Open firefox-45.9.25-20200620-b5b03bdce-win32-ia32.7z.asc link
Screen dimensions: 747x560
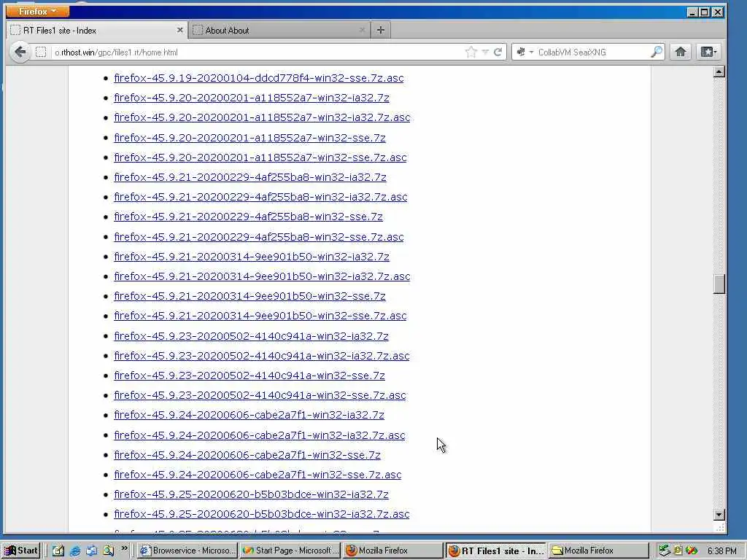pyautogui.click(x=262, y=514)
